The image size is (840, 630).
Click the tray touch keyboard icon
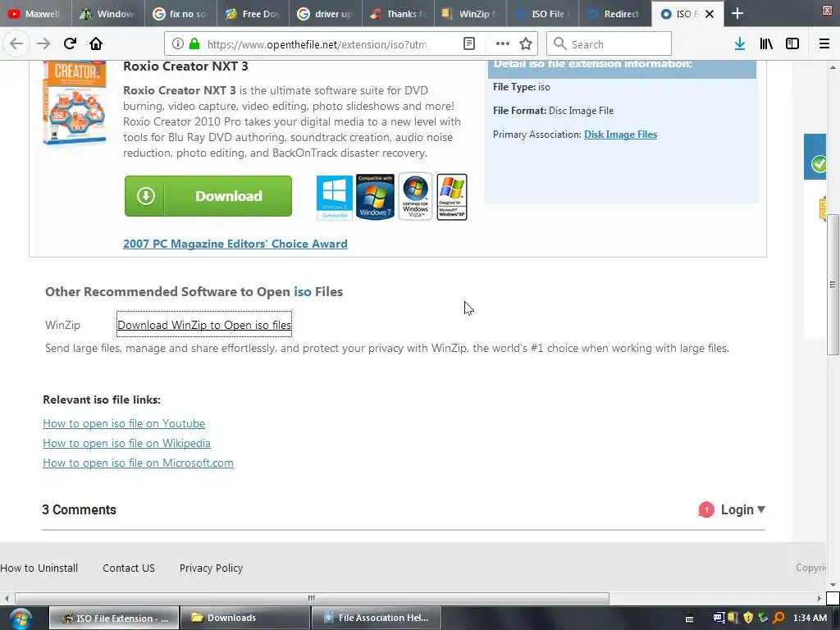coord(689,619)
